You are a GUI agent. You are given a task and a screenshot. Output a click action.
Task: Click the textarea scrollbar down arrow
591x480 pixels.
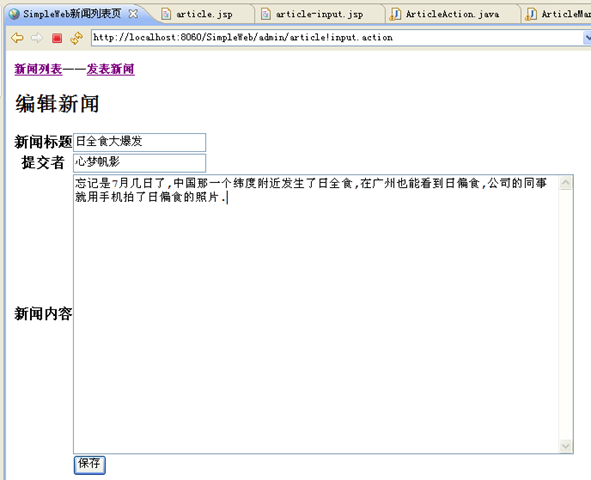coord(565,446)
